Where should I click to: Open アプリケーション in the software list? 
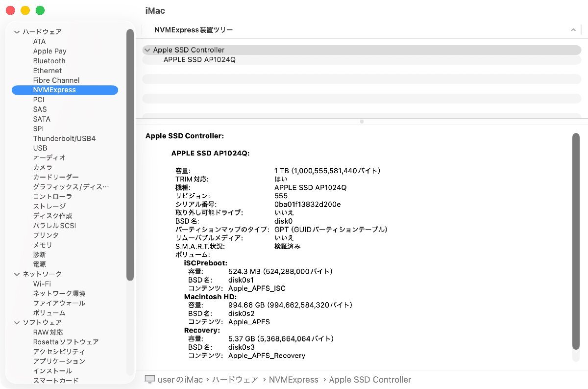pyautogui.click(x=59, y=361)
